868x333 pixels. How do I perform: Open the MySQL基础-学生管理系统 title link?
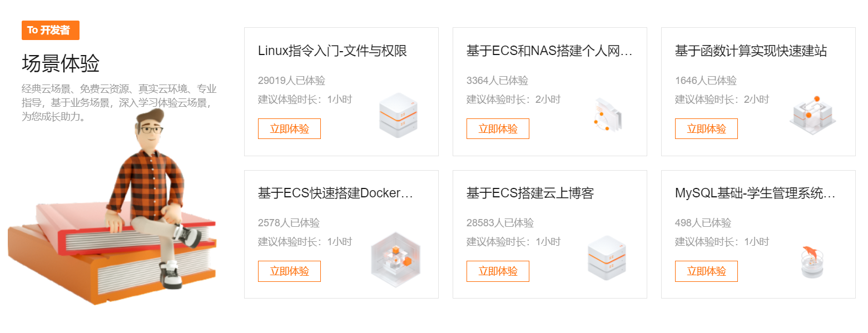pos(755,193)
